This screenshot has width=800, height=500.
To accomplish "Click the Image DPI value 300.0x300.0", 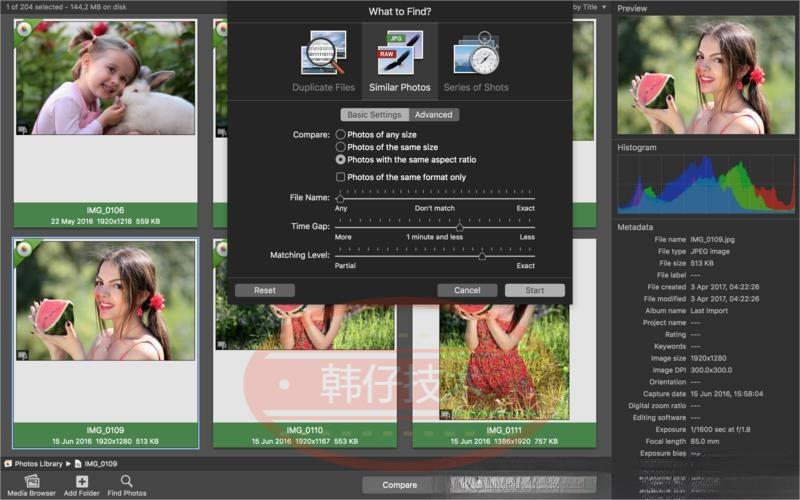I will [x=711, y=370].
